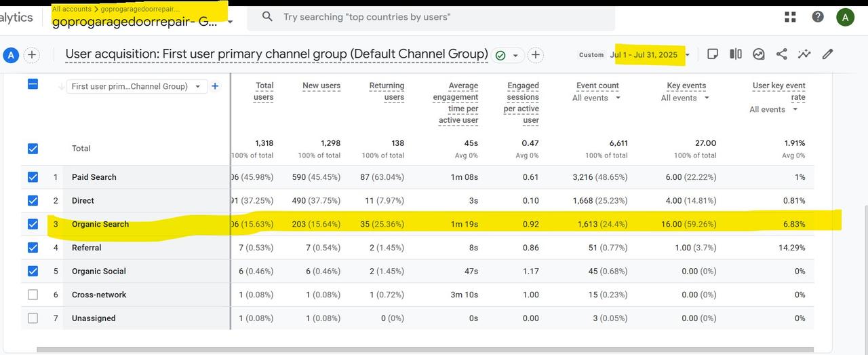Open the First user primary channel group dropdown
Viewport: 868px width, 355px height.
(x=137, y=86)
